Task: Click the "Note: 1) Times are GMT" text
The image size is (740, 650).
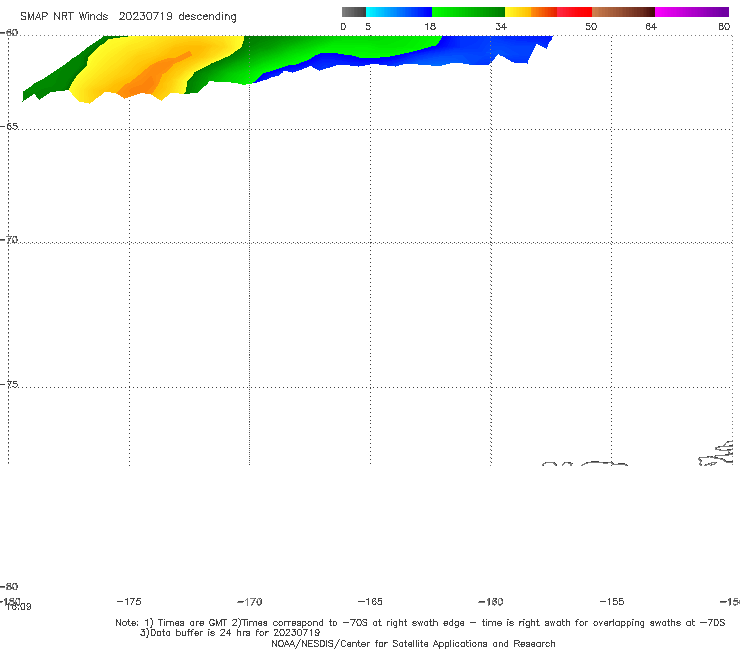Action: coord(172,623)
